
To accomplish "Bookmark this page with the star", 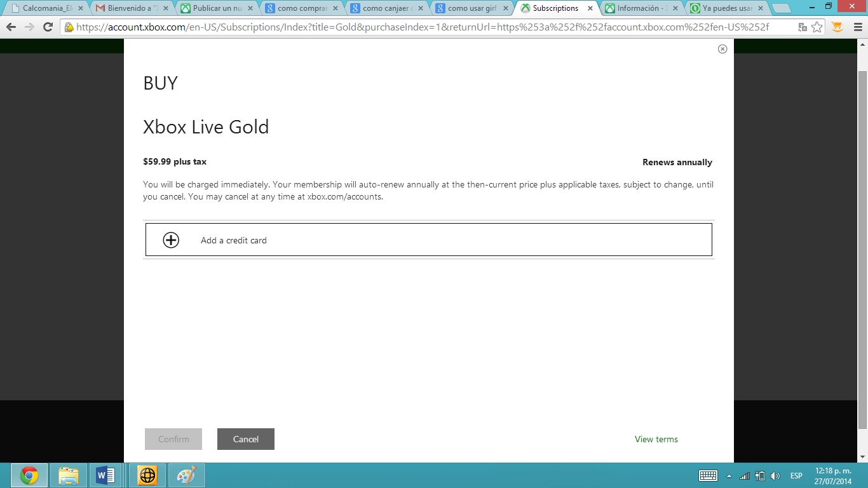I will click(x=817, y=27).
